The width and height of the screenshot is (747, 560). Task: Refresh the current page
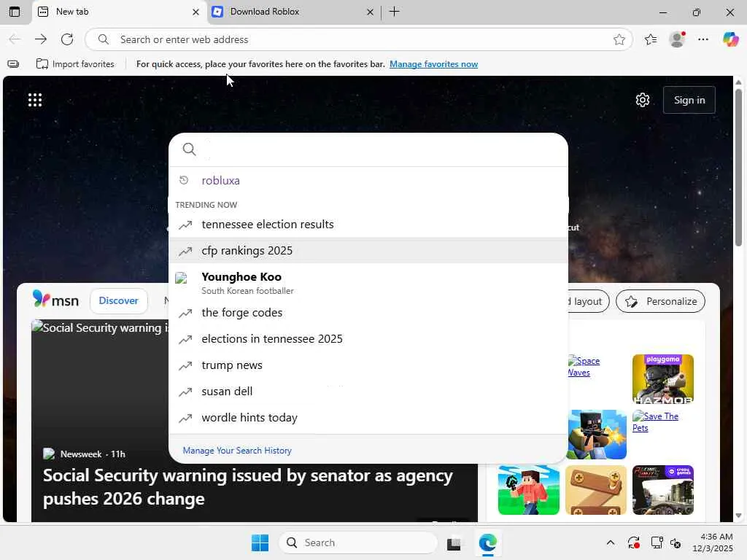tap(67, 39)
